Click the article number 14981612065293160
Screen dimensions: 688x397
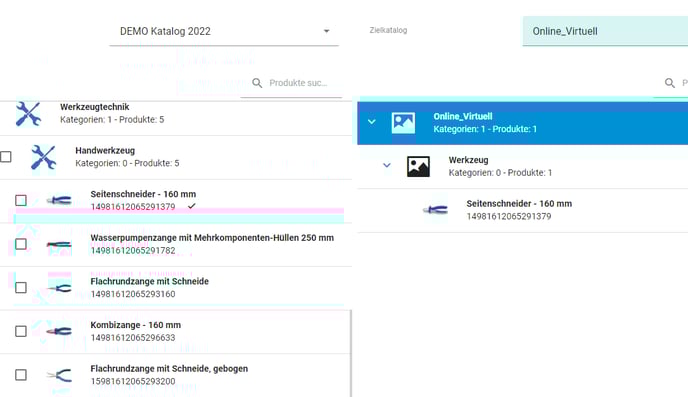tap(133, 294)
